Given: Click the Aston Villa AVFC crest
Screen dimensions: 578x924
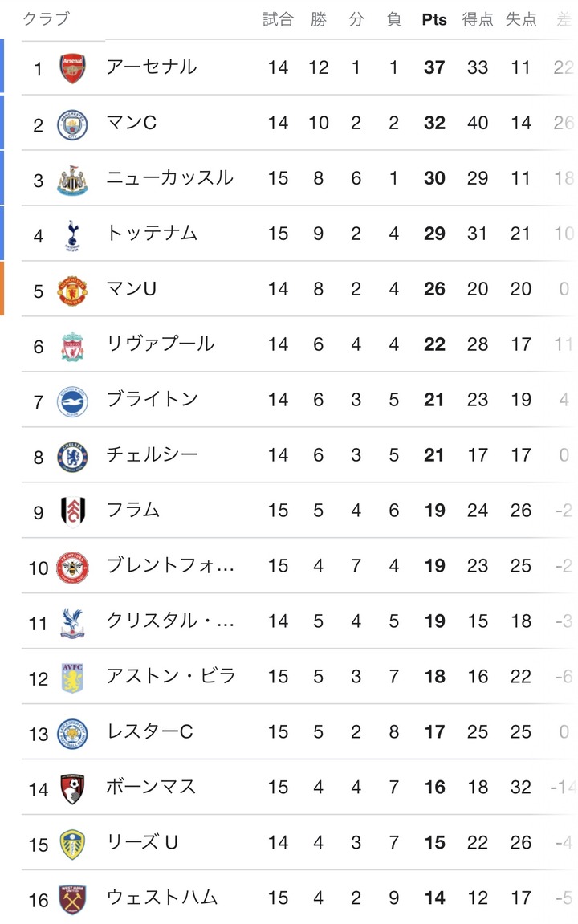Looking at the screenshot, I should pos(72,678).
